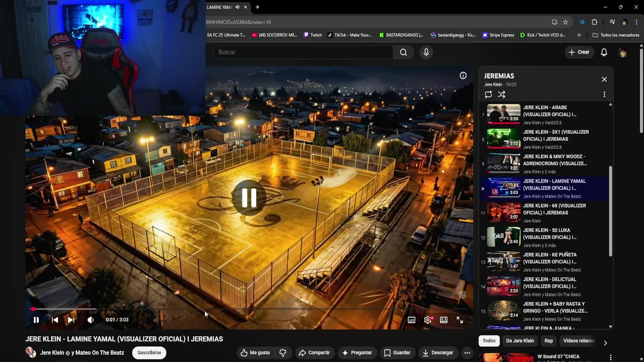Image resolution: width=644 pixels, height=362 pixels.
Task: Open options for W Sound 07 video
Action: 610,358
